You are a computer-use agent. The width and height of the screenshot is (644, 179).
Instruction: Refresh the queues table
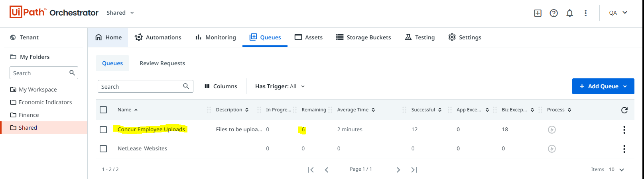pyautogui.click(x=624, y=110)
